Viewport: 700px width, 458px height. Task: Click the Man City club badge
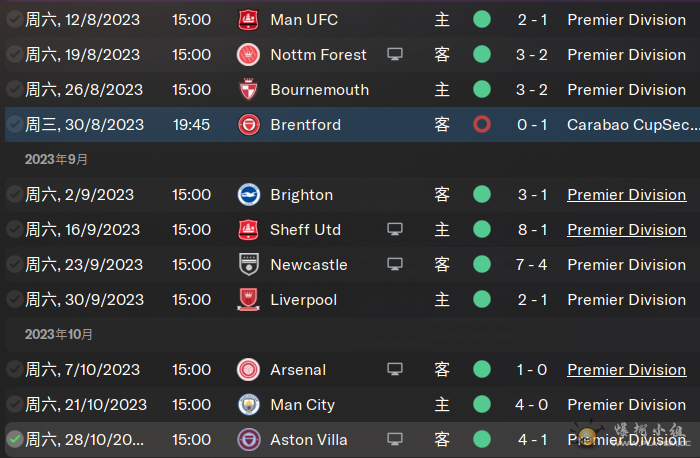click(x=249, y=405)
